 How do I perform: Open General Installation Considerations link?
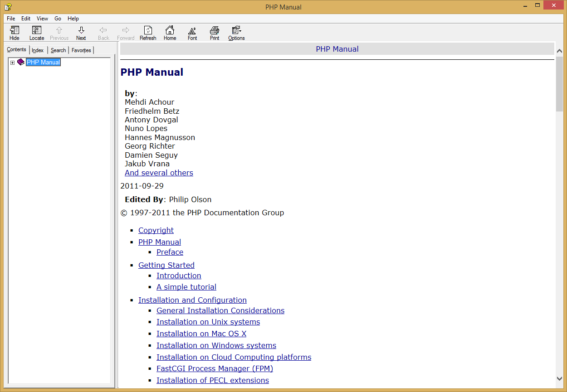click(220, 310)
